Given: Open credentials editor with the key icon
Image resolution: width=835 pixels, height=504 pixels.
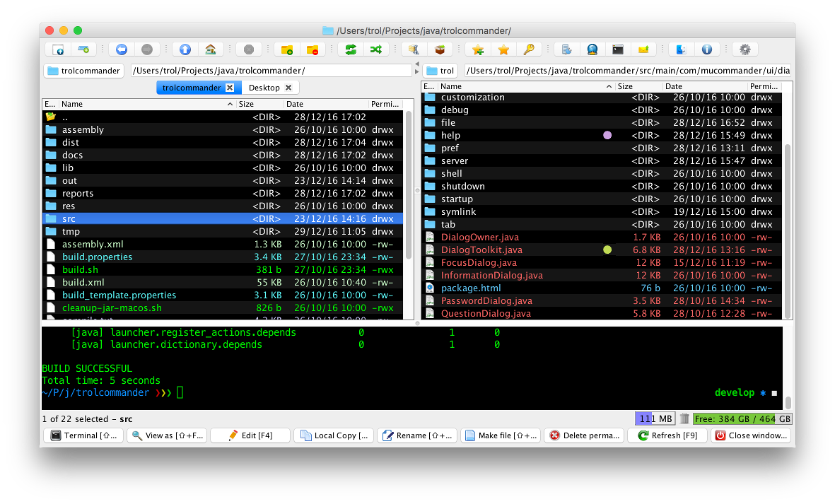Looking at the screenshot, I should [529, 49].
